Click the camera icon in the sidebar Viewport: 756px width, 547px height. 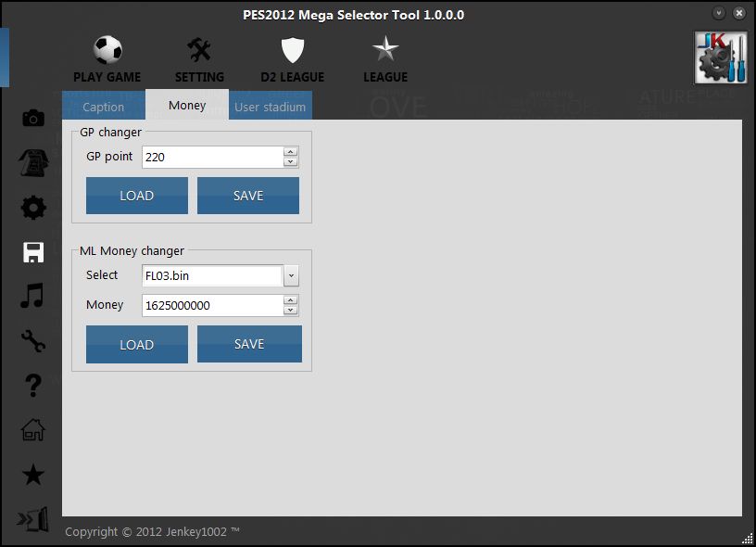pos(33,118)
